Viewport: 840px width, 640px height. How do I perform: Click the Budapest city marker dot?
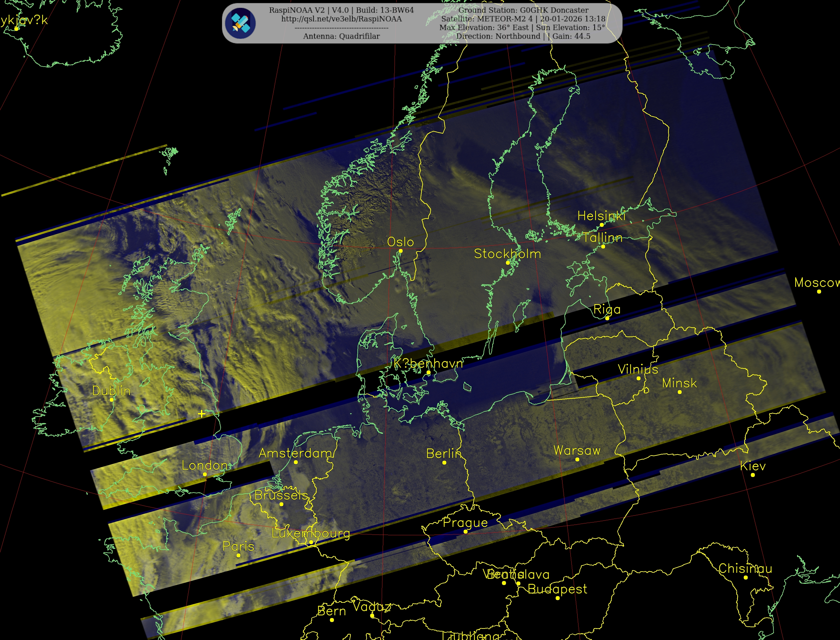point(558,598)
